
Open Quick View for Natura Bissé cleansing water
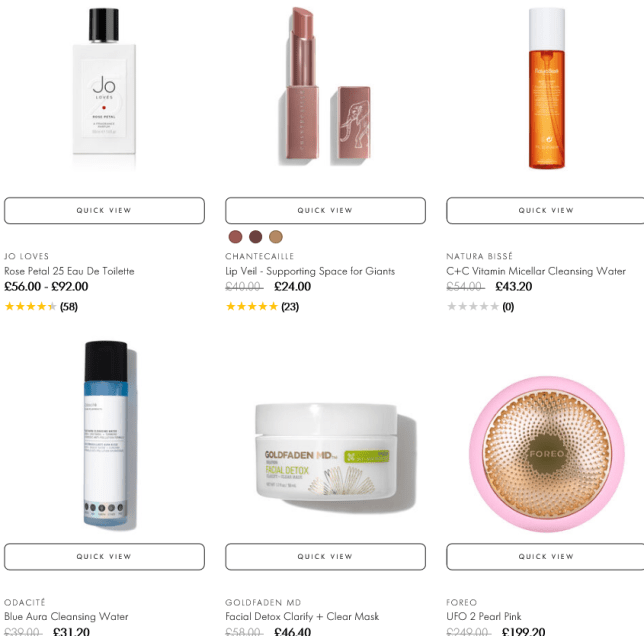pyautogui.click(x=545, y=211)
